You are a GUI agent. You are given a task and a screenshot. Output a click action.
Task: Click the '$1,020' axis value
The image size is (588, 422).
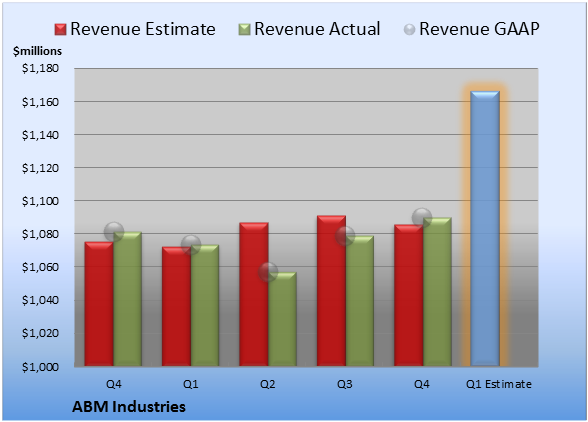tap(40, 333)
